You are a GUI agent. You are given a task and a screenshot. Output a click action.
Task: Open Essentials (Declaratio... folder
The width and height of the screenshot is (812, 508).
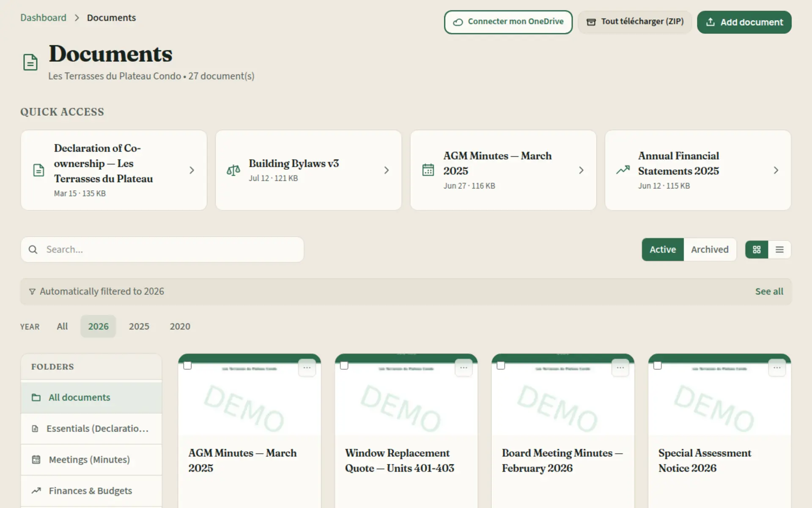pyautogui.click(x=91, y=429)
